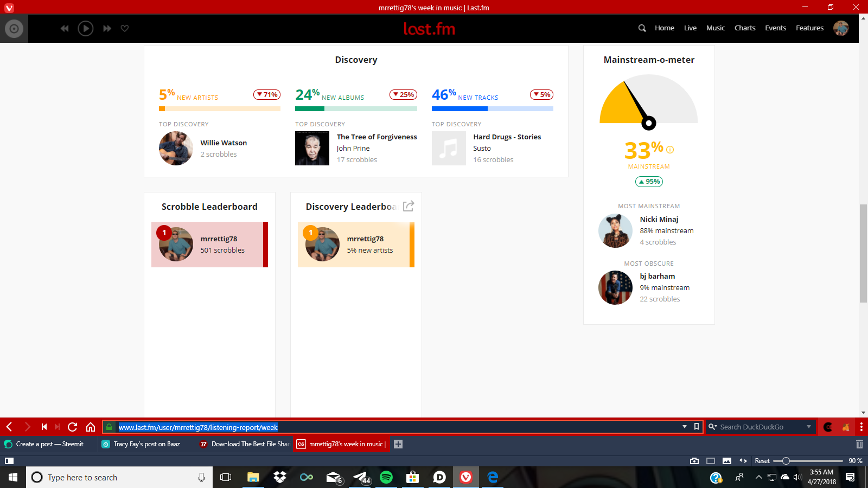Switch to Download The Best File Shar tab

[245, 444]
